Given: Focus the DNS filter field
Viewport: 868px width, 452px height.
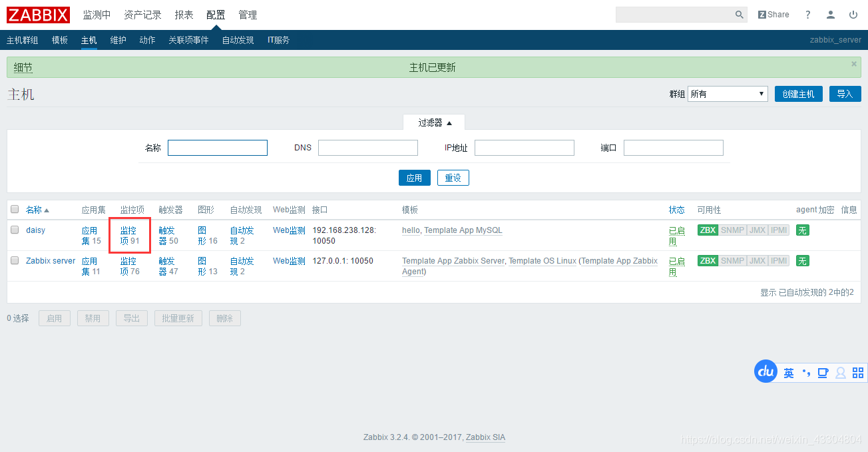Looking at the screenshot, I should tap(368, 148).
